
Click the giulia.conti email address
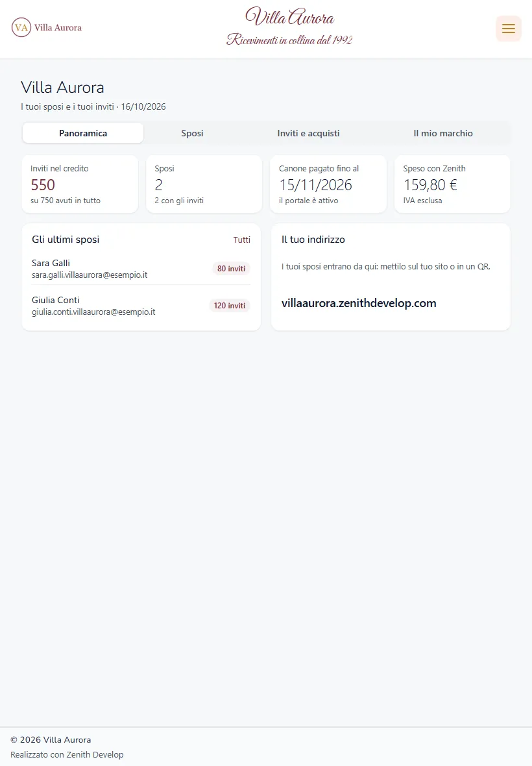coord(93,312)
